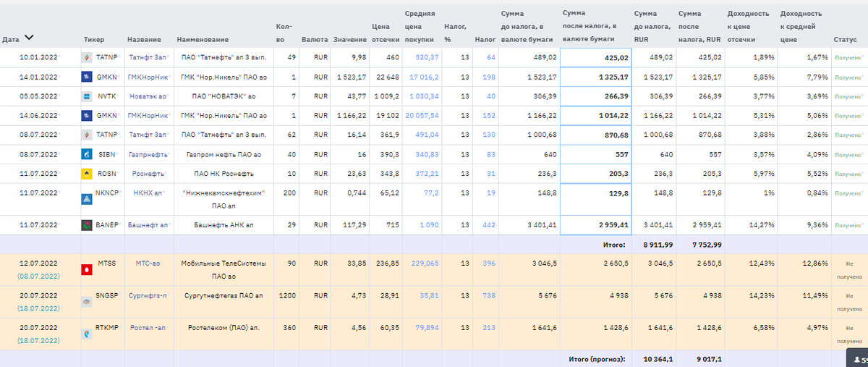Click the NVTK Novatek logo icon
The image size is (868, 367).
click(x=86, y=96)
